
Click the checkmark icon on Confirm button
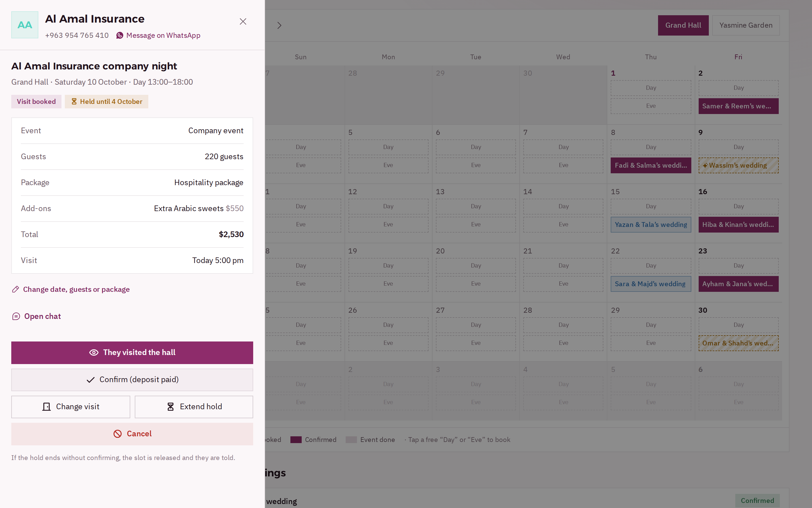coord(91,380)
